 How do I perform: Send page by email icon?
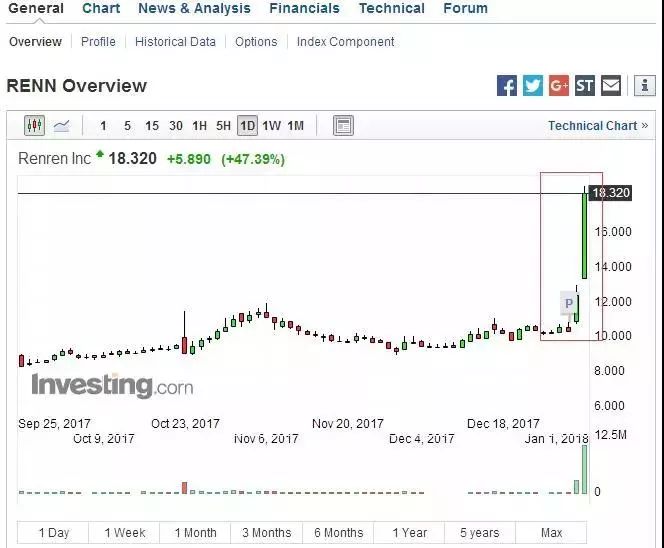[611, 86]
